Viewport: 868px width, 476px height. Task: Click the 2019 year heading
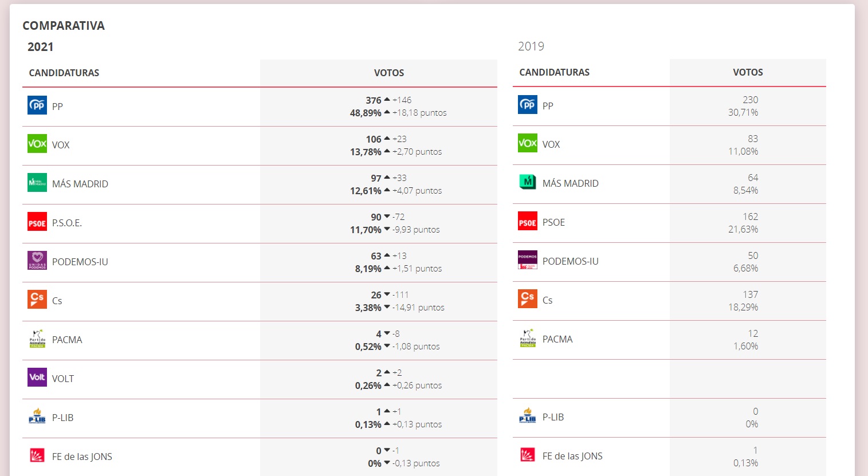(531, 46)
